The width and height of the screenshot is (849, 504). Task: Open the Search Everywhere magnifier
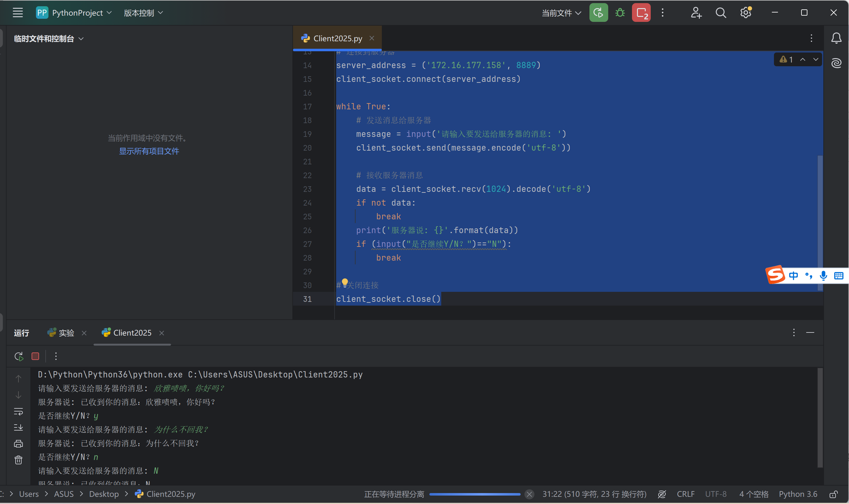pos(720,13)
